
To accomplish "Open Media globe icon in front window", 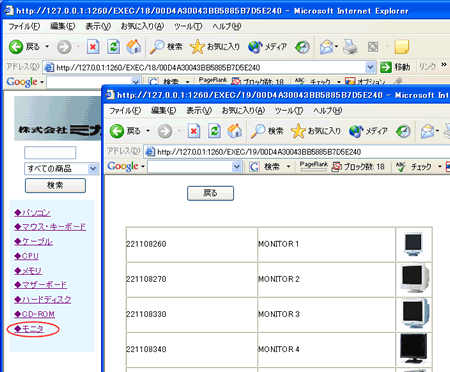I will point(356,131).
